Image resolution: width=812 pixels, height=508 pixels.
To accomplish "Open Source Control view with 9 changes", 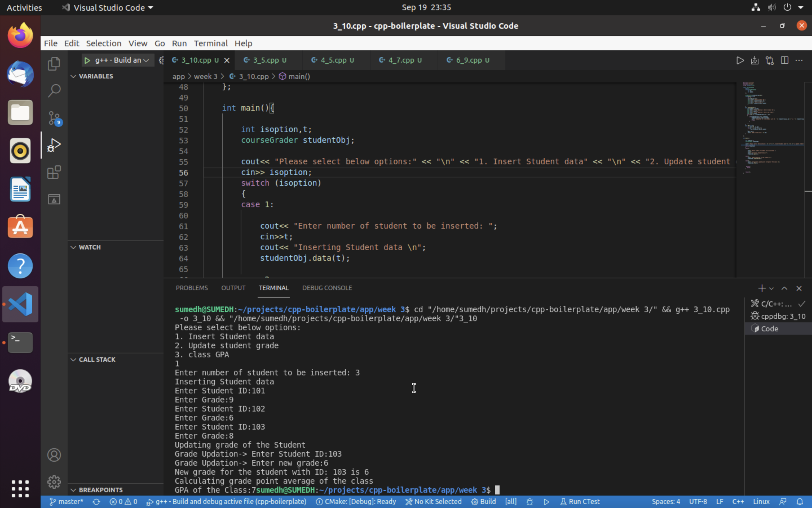I will (54, 118).
